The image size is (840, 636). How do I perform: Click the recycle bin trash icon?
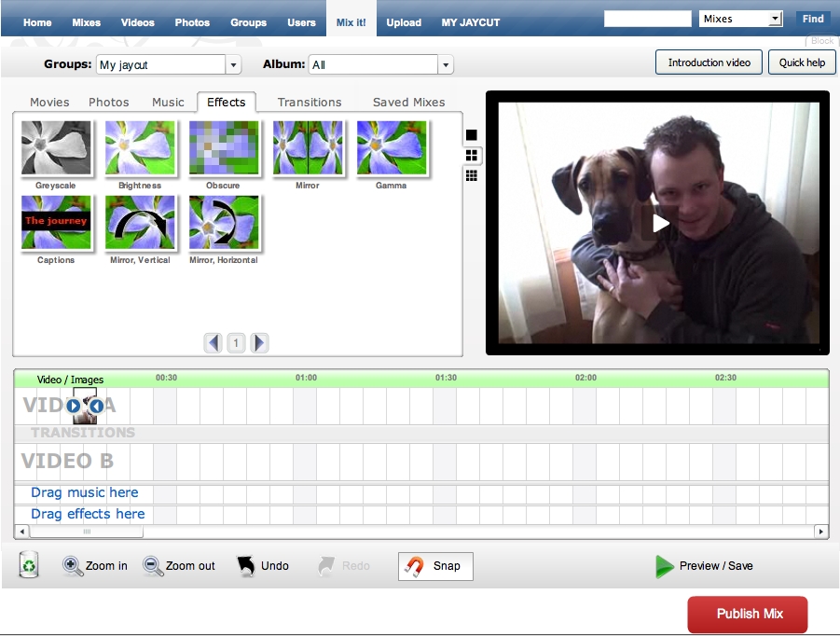[x=30, y=564]
